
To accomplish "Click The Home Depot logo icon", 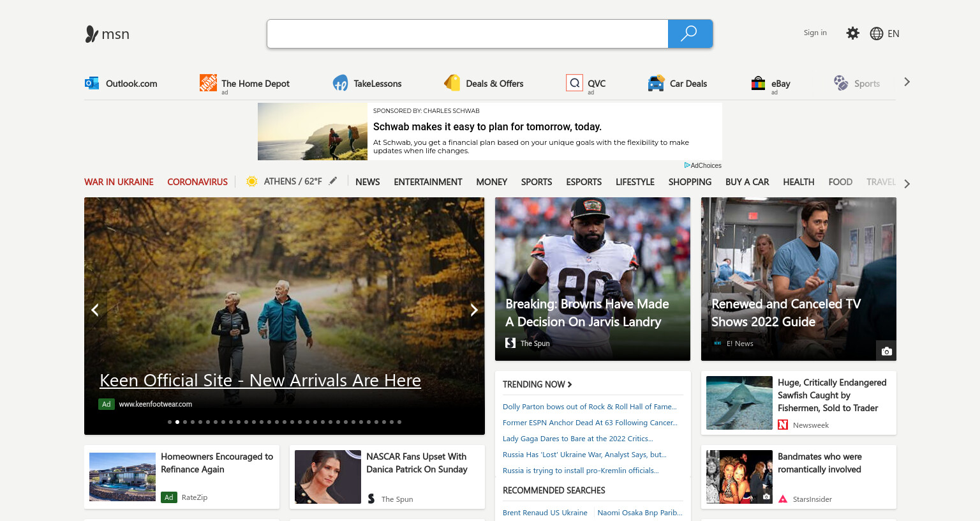I will click(x=208, y=82).
